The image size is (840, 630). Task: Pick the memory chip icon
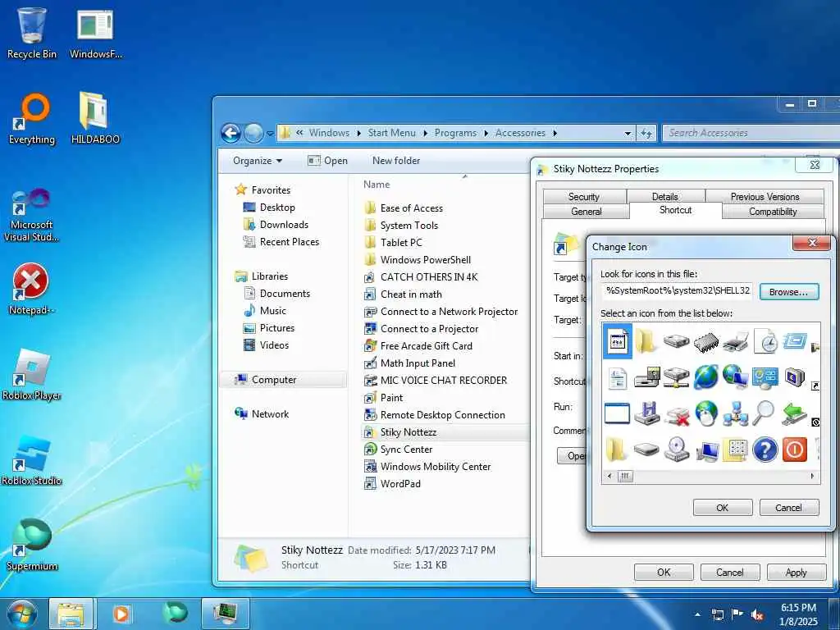705,342
